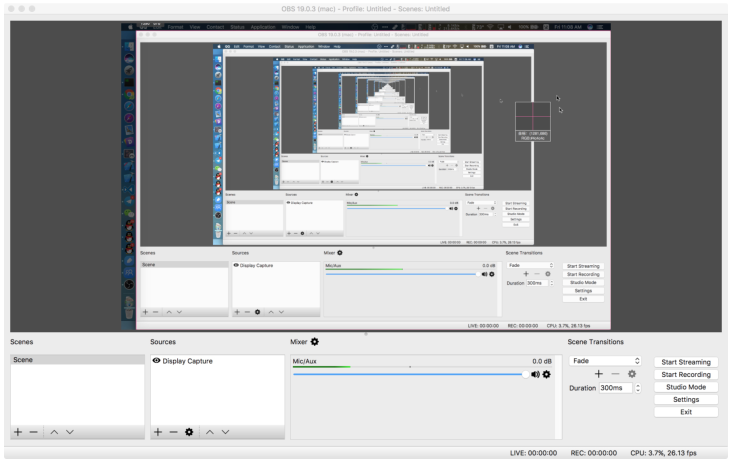Open the Settings button in the main controls

[x=686, y=400]
